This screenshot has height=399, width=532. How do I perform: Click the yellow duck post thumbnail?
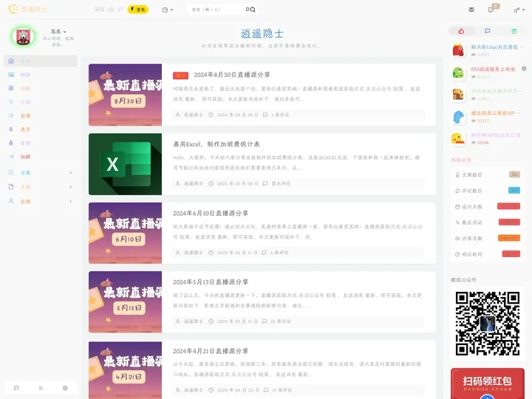[458, 139]
